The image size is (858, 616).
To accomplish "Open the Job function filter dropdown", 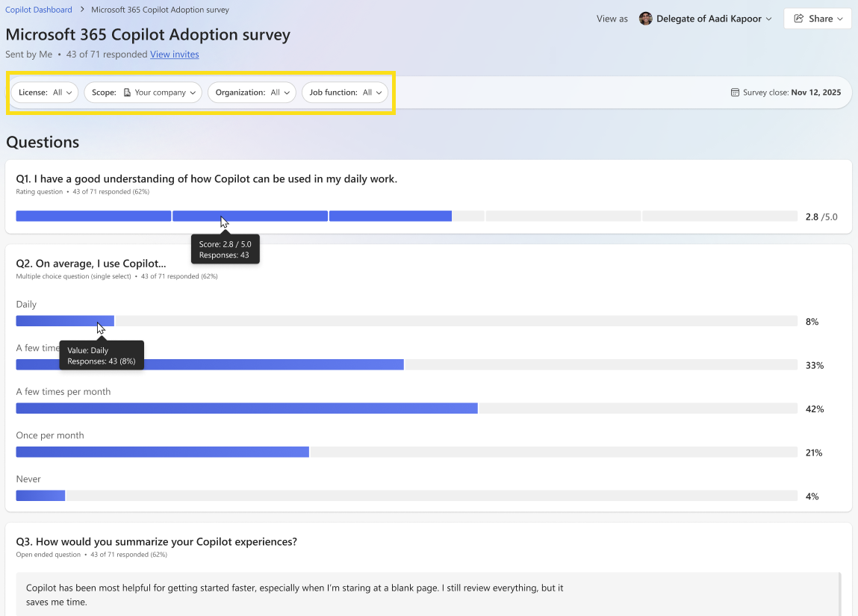I will point(345,93).
